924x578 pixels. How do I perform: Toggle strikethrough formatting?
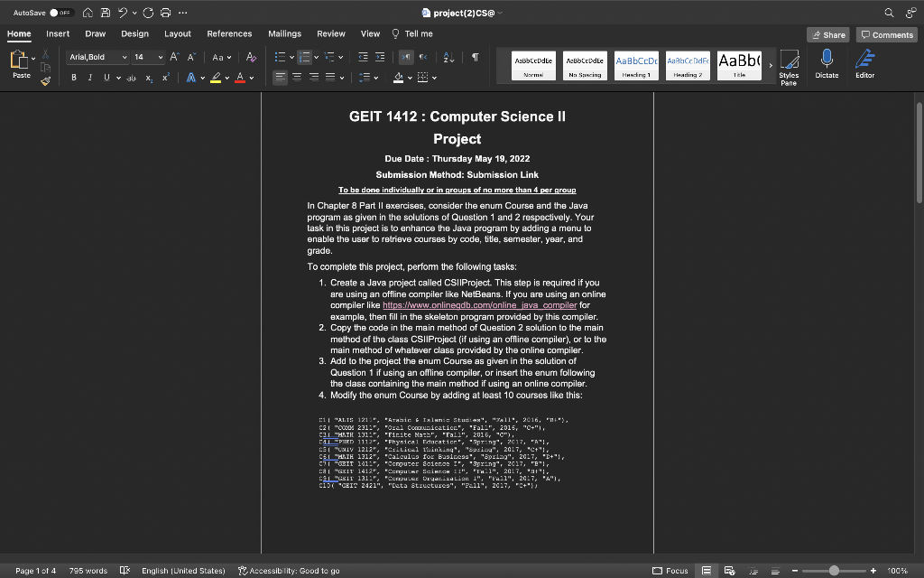pyautogui.click(x=132, y=78)
